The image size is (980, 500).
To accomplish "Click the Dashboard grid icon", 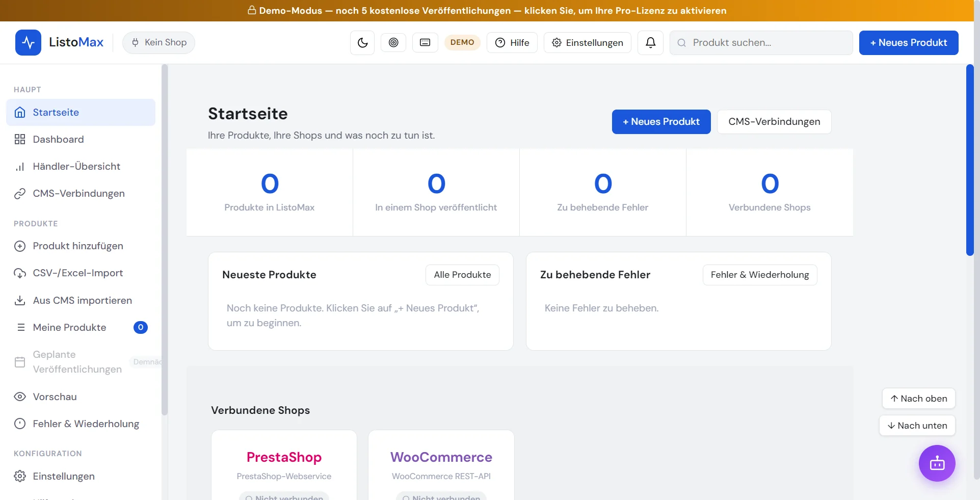I will [20, 140].
